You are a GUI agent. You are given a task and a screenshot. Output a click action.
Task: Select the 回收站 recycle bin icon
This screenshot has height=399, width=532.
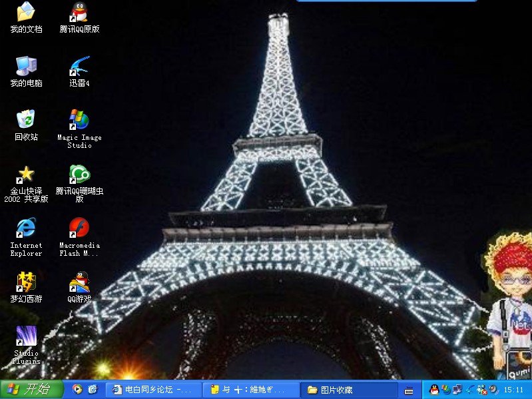pyautogui.click(x=26, y=120)
